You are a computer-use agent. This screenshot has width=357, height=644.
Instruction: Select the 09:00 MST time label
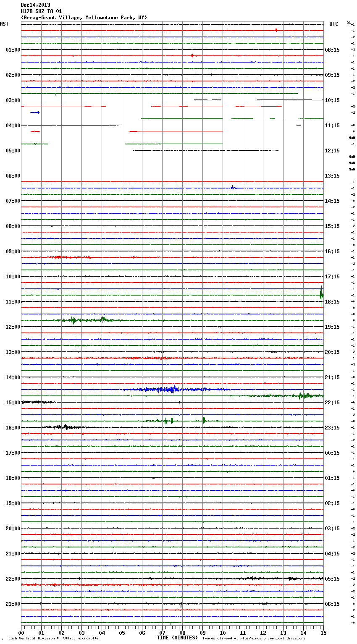pos(13,251)
